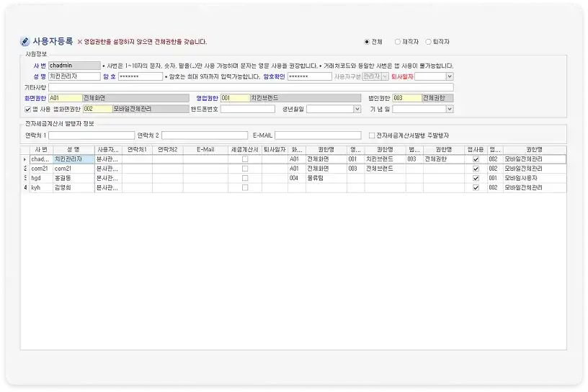Click the 화면권한 code field A01
The width and height of the screenshot is (588, 392).
click(x=66, y=98)
